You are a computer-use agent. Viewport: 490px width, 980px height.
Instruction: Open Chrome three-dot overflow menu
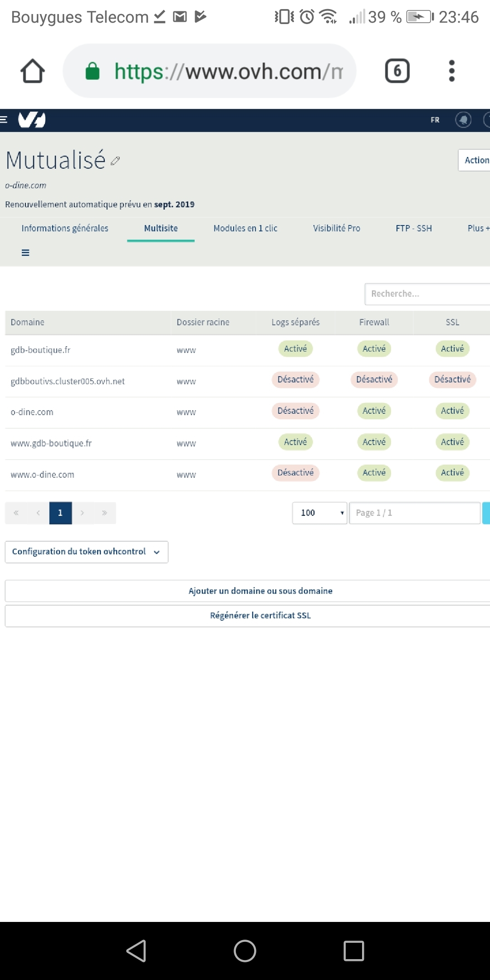click(x=451, y=71)
